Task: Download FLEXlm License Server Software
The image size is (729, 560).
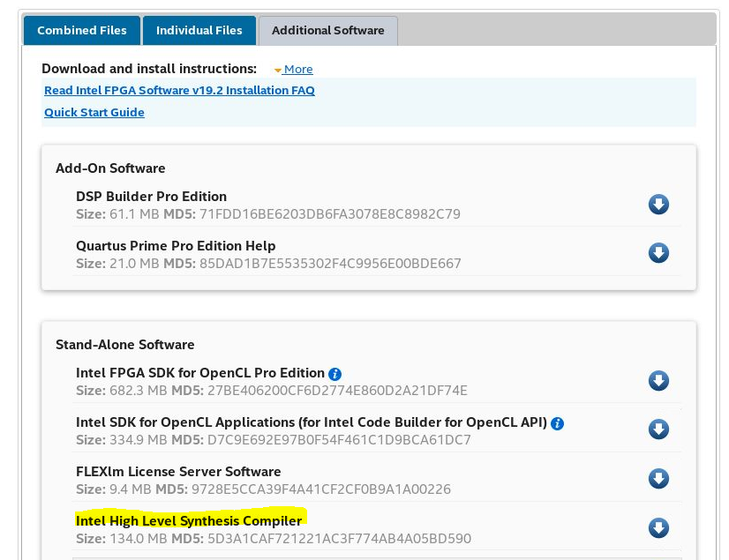Action: tap(658, 479)
